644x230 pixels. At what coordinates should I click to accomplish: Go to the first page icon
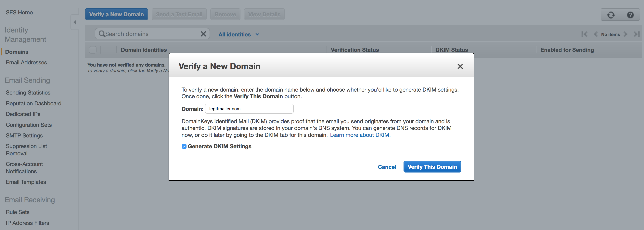[x=584, y=34]
